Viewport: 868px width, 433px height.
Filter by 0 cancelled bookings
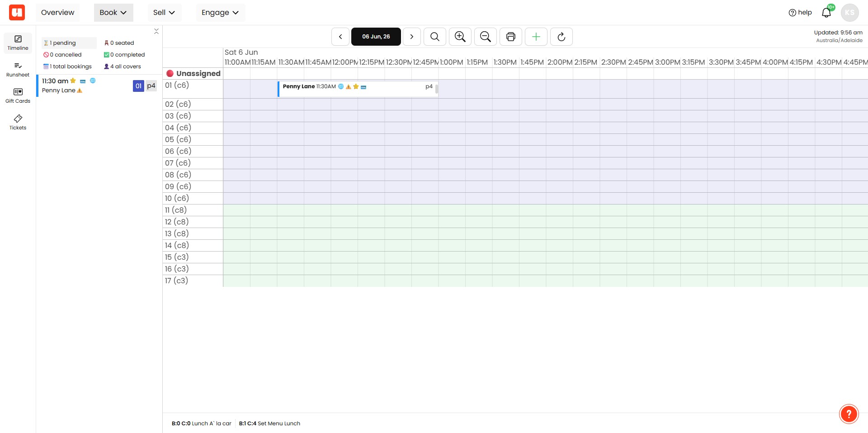point(62,55)
